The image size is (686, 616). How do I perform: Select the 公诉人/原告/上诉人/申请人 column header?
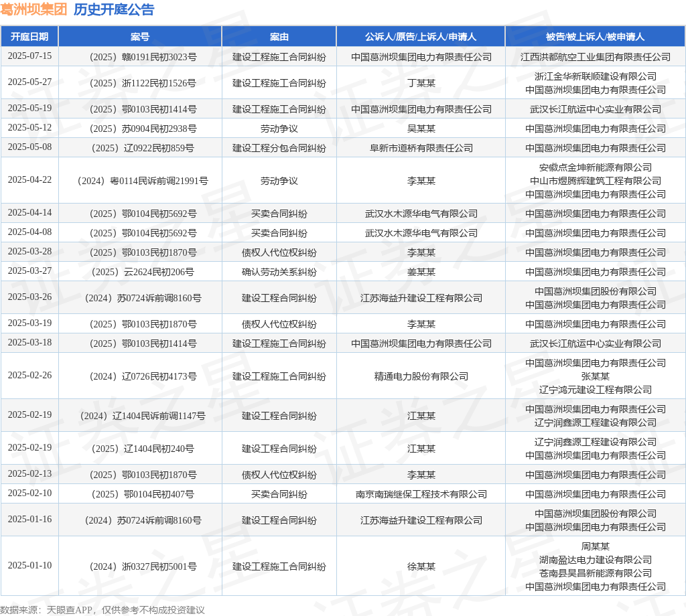point(421,37)
